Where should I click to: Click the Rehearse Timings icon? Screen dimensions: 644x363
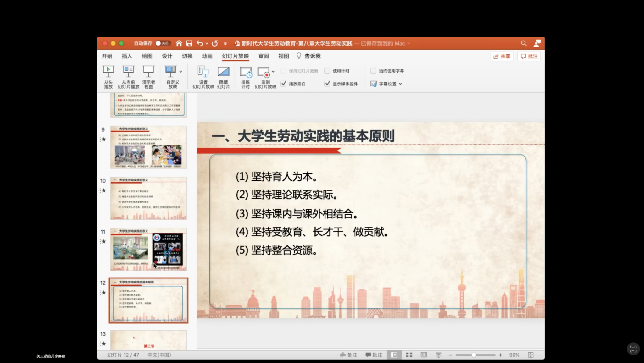pos(246,72)
